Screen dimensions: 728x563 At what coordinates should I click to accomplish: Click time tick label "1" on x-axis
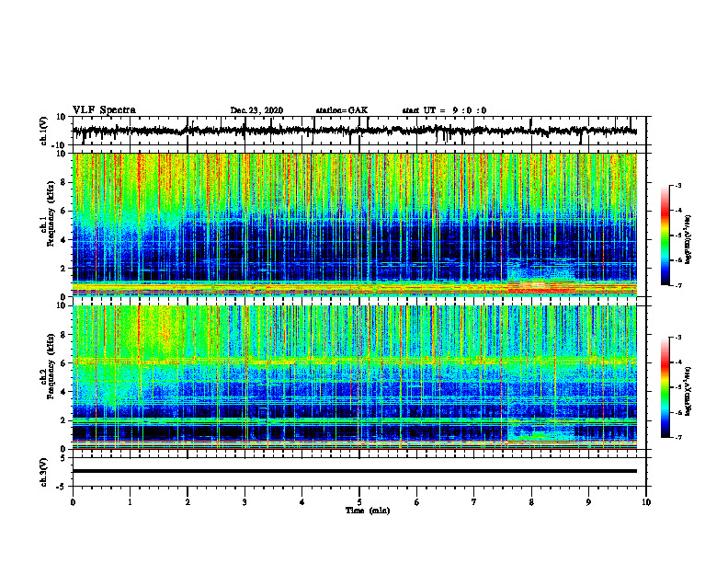[130, 502]
